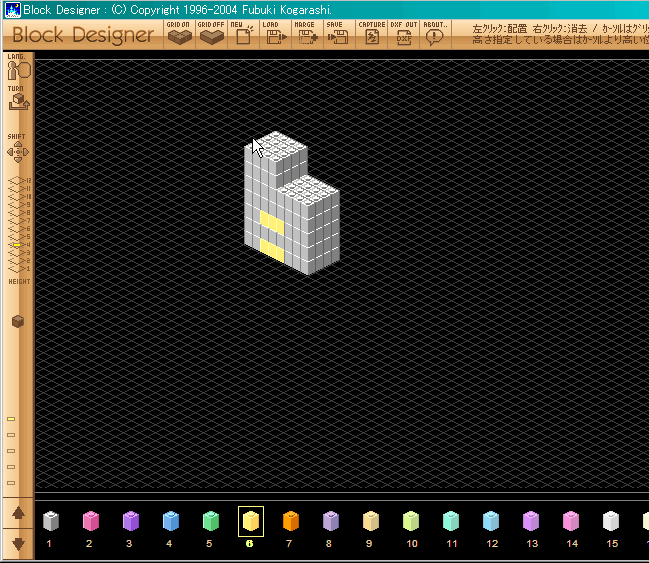
Task: Create a new design with NEW
Action: click(x=243, y=34)
